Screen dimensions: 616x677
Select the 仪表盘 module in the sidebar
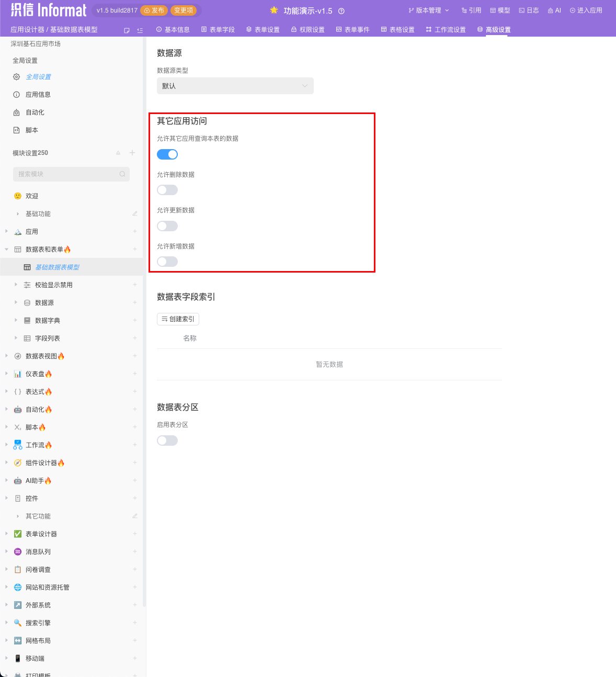pos(37,374)
